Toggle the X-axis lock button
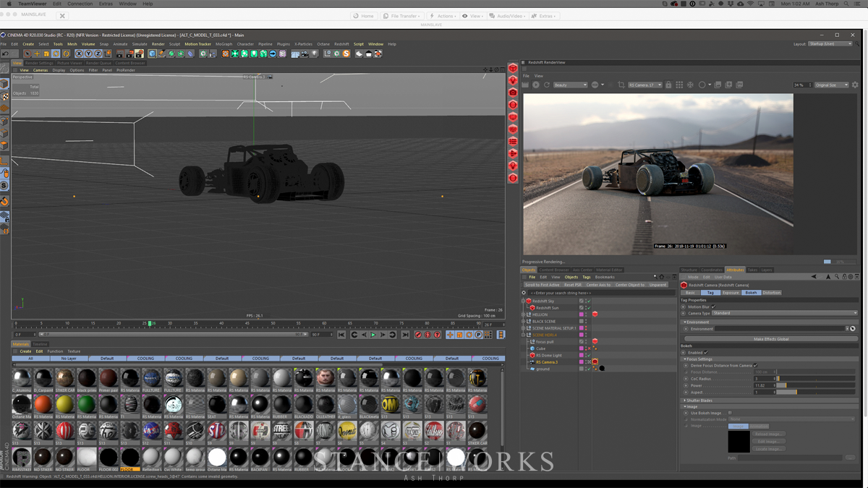Screen dimensions: 868x488 pos(79,53)
